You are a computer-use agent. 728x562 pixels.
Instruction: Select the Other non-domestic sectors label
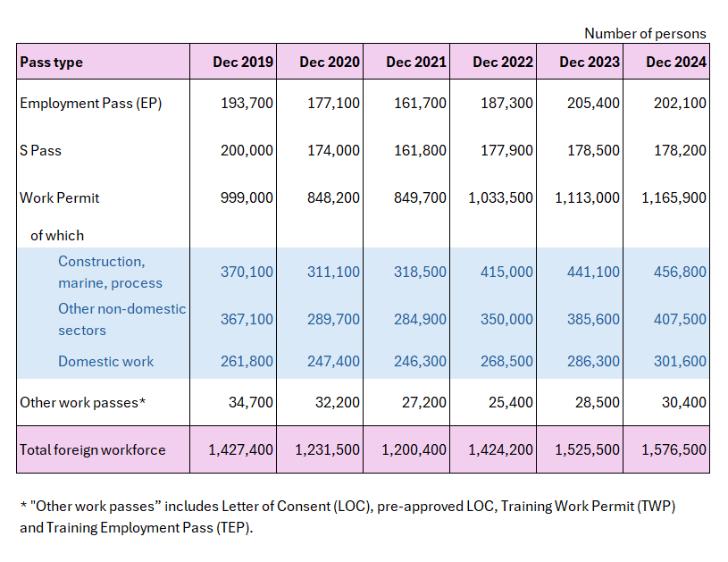tap(121, 319)
